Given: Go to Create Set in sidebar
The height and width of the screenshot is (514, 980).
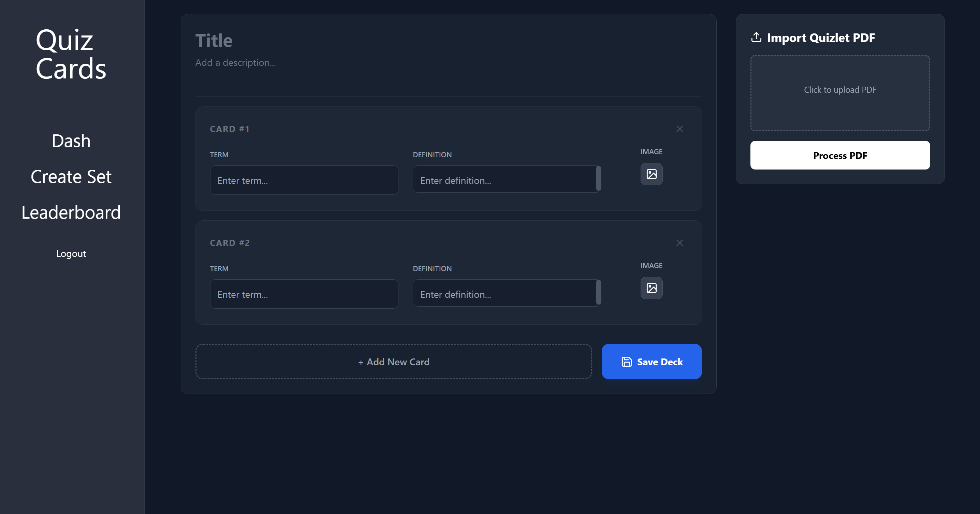Looking at the screenshot, I should pos(71,177).
